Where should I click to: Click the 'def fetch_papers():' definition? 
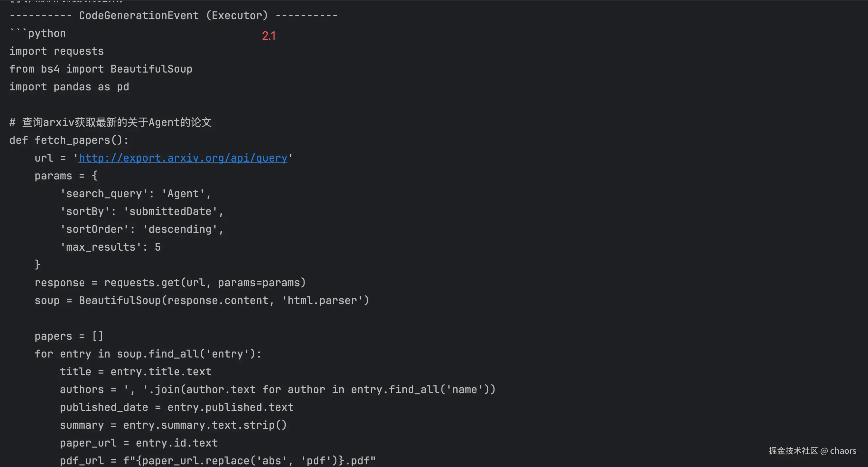69,140
